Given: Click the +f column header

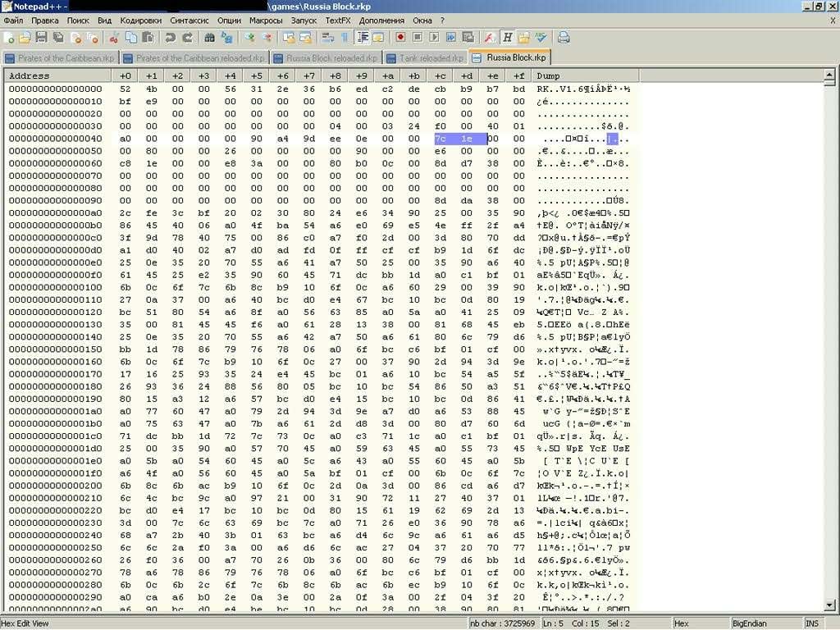Looking at the screenshot, I should (519, 75).
